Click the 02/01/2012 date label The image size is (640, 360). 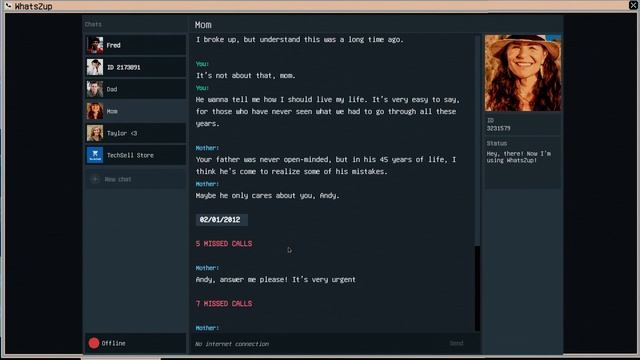coord(221,220)
